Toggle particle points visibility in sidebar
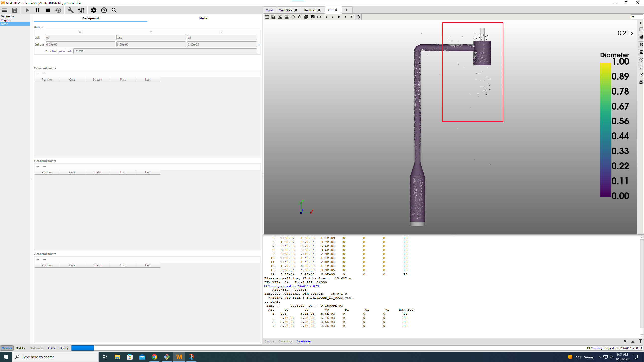The height and width of the screenshot is (362, 644). [x=641, y=37]
